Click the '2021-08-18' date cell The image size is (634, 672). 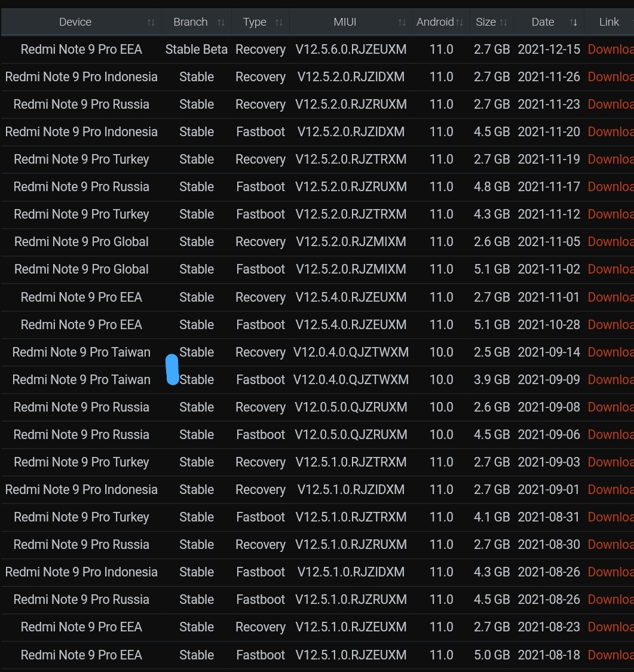[x=549, y=655]
